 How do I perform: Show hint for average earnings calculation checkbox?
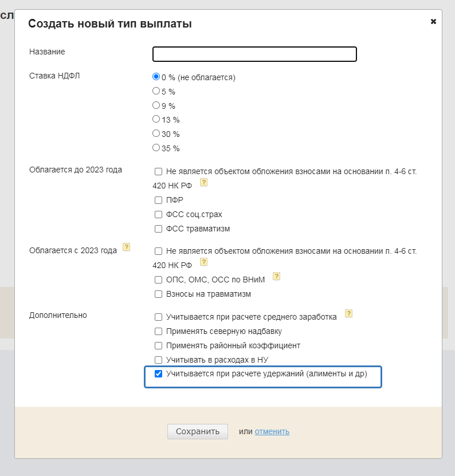click(x=348, y=313)
